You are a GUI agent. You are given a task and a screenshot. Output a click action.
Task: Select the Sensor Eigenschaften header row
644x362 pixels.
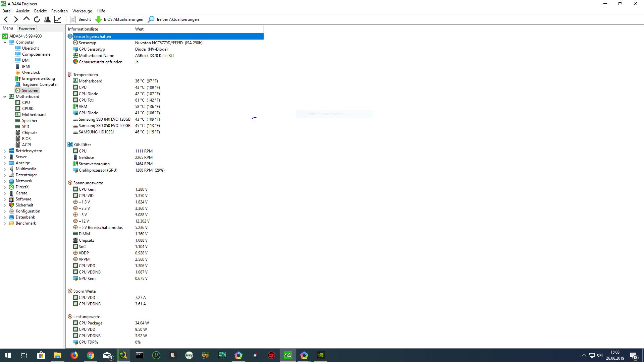tap(165, 36)
